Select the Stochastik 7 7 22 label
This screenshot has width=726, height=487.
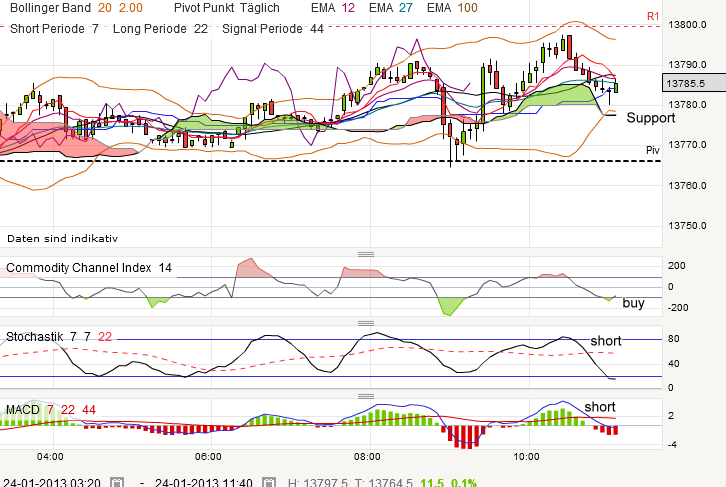pyautogui.click(x=59, y=337)
